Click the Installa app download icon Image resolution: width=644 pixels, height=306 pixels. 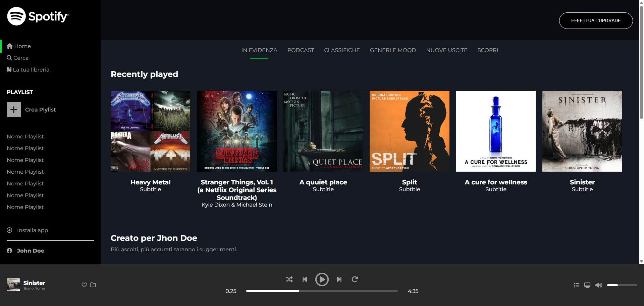9,230
